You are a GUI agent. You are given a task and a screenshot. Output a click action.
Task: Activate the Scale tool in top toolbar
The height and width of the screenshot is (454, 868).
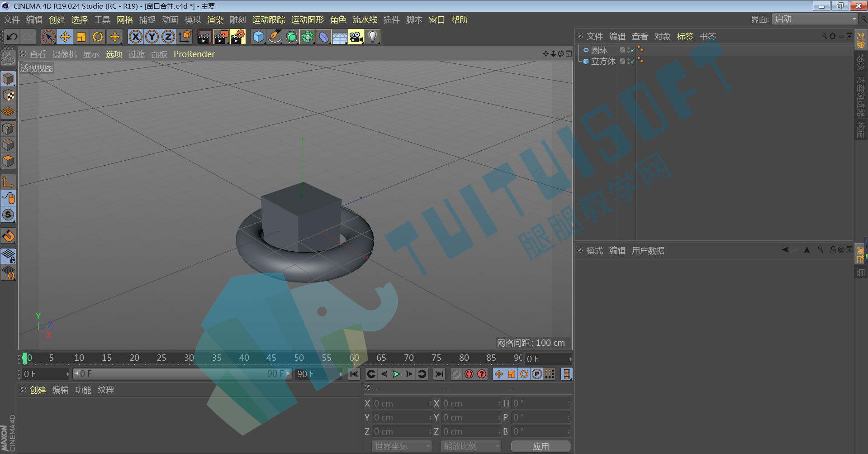pos(81,37)
